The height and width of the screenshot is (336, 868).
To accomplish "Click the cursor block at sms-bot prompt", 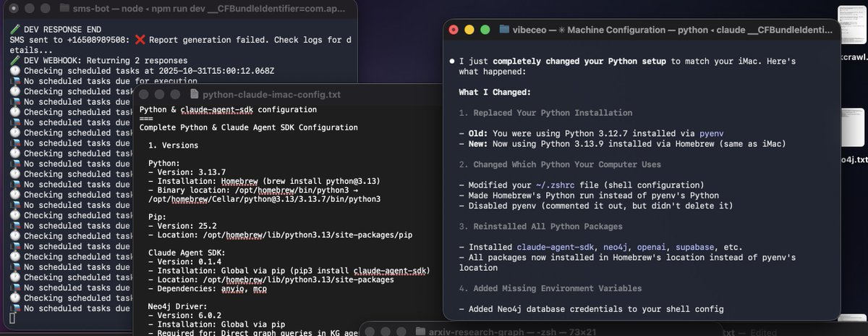I will (x=12, y=319).
